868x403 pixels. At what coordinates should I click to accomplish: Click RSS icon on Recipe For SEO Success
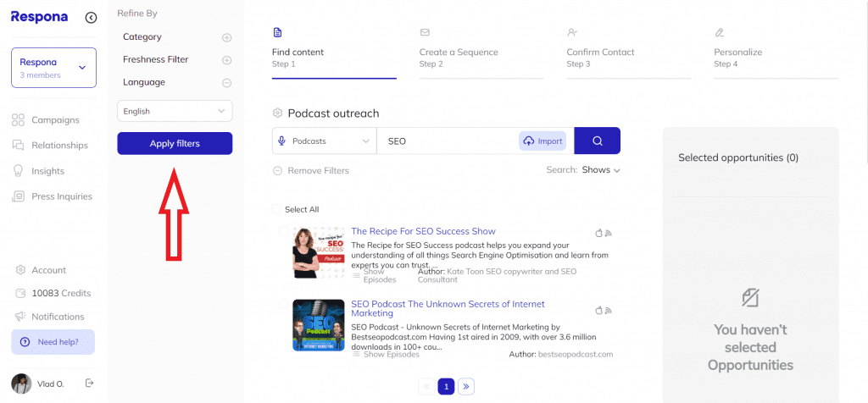point(609,234)
